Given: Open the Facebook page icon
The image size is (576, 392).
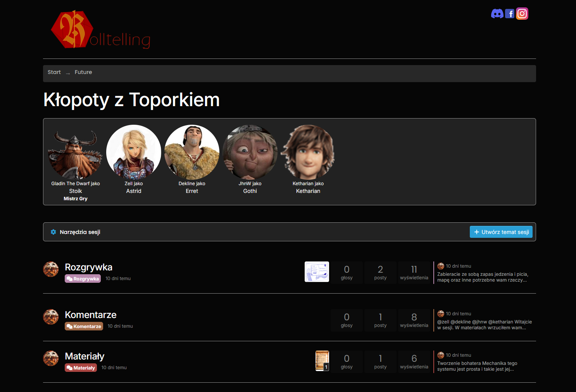Looking at the screenshot, I should tap(510, 14).
